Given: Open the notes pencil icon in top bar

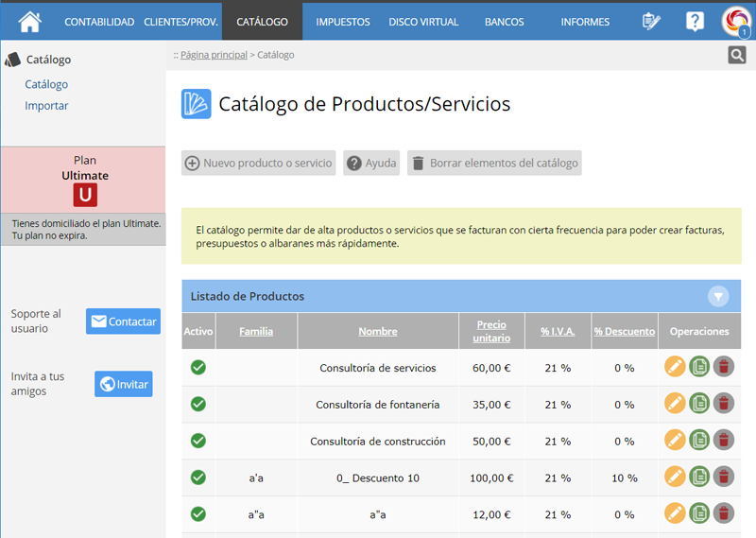Looking at the screenshot, I should pyautogui.click(x=651, y=22).
